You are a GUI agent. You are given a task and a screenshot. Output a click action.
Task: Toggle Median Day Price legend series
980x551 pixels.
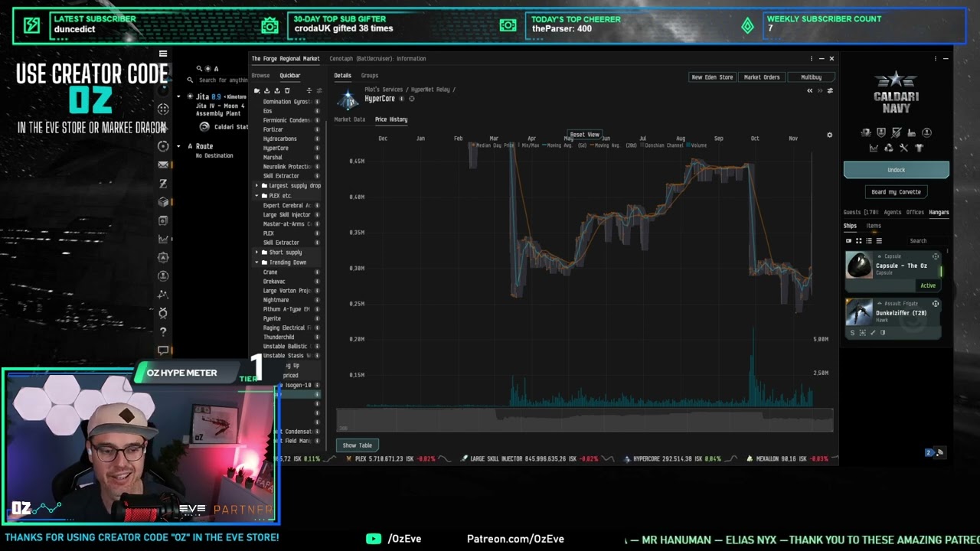[494, 145]
